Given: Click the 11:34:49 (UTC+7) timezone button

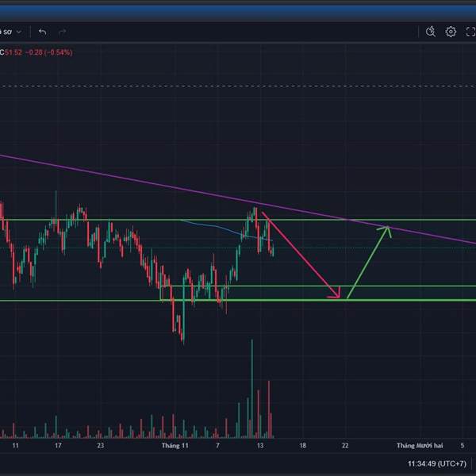Looking at the screenshot, I should pyautogui.click(x=436, y=463).
